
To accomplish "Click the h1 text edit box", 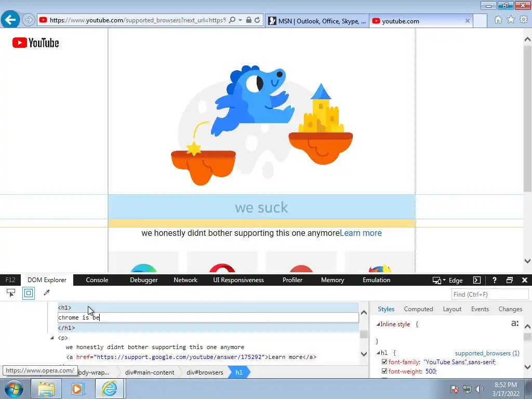I will tap(208, 317).
